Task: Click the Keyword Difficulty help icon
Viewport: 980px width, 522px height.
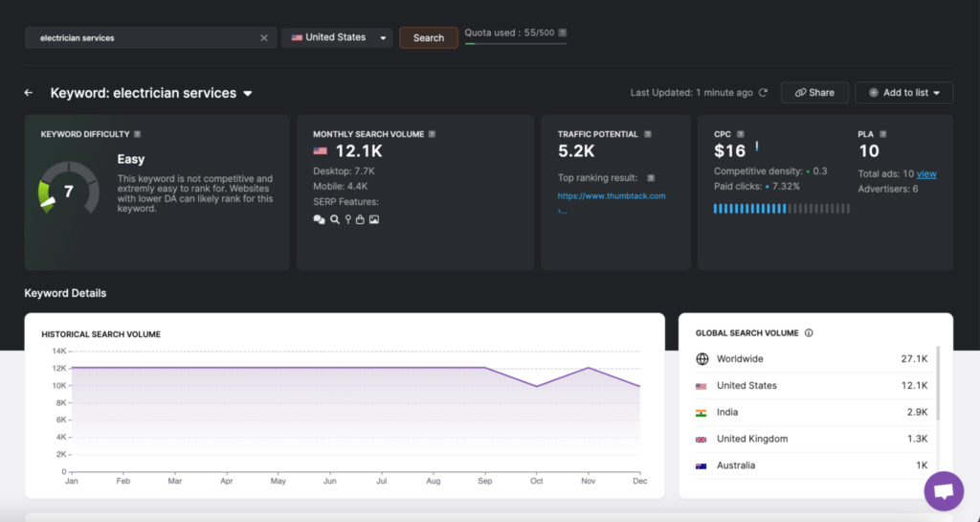Action: 138,134
